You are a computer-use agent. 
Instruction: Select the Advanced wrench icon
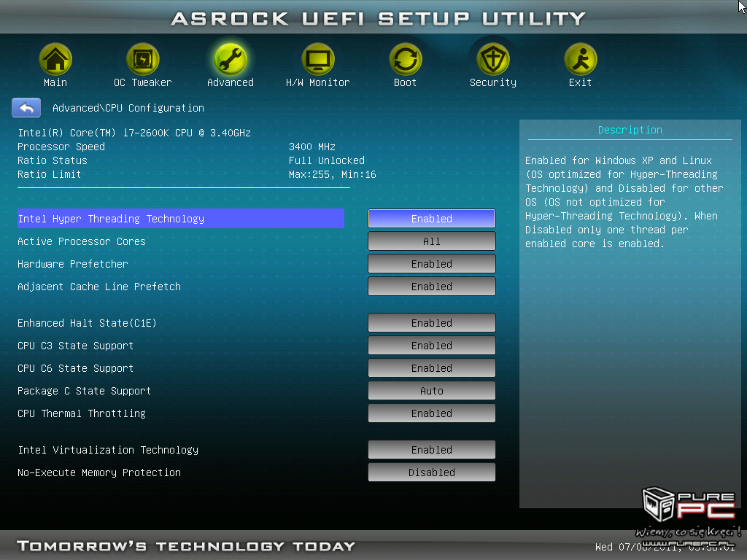230,59
